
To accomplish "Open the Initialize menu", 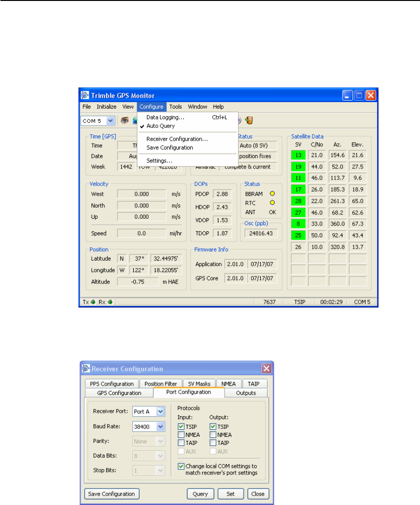I will 107,107.
